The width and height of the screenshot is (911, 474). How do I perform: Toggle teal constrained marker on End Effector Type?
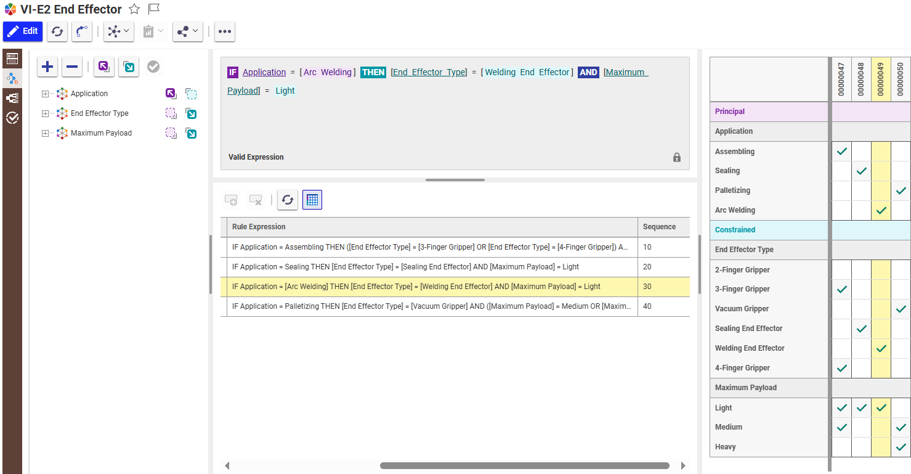point(191,113)
